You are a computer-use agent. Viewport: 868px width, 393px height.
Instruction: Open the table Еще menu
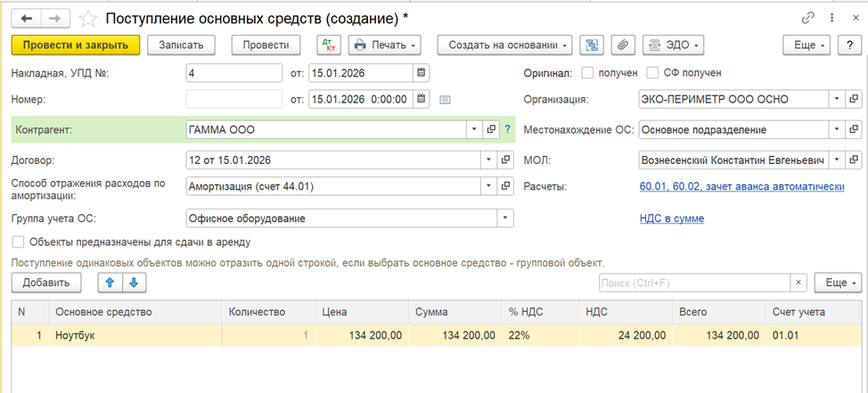838,282
